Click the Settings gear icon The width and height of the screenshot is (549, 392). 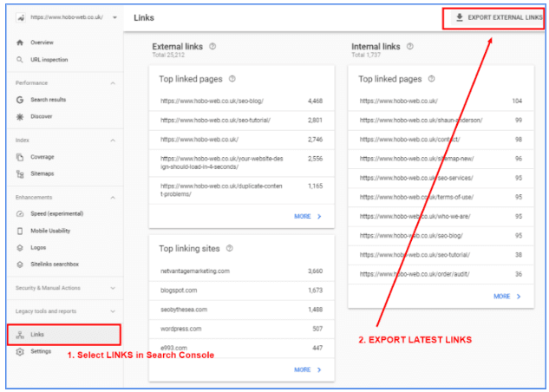[x=20, y=351]
